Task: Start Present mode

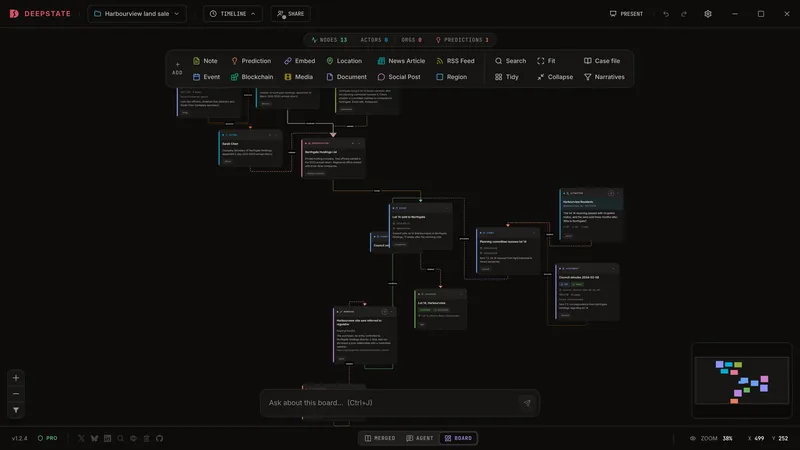Action: 626,14
